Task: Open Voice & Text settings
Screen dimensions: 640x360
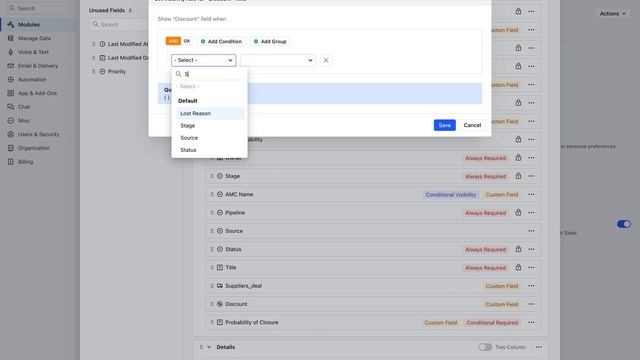Action: pyautogui.click(x=33, y=52)
